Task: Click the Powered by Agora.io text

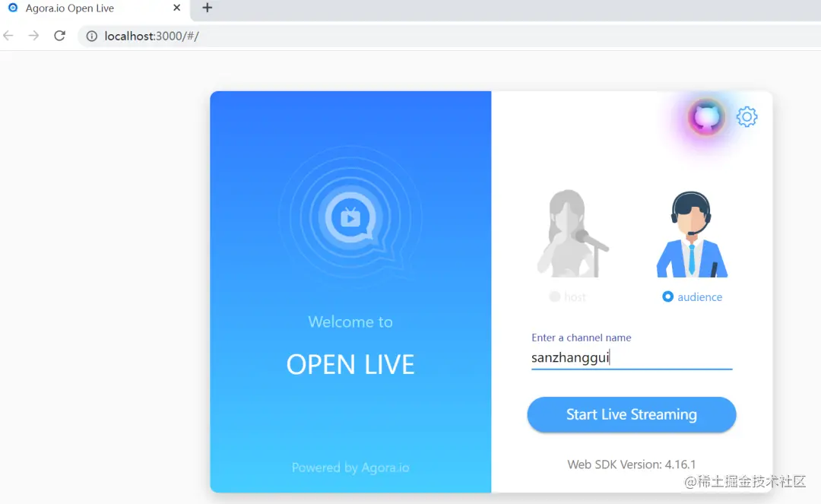Action: 350,468
